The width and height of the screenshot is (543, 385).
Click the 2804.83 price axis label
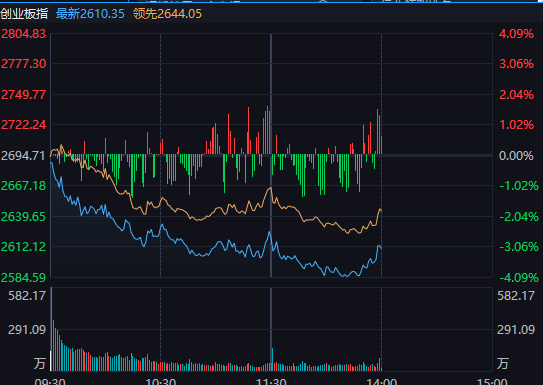(24, 34)
